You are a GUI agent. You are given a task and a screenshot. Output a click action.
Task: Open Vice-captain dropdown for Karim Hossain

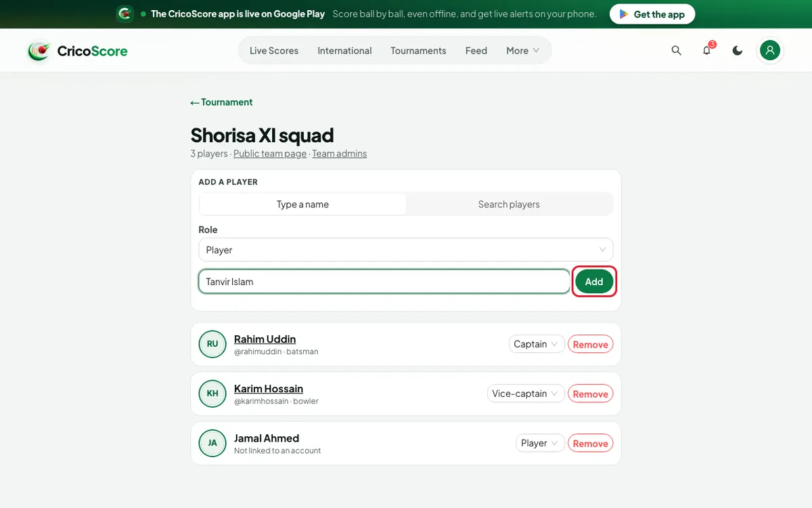click(x=526, y=394)
